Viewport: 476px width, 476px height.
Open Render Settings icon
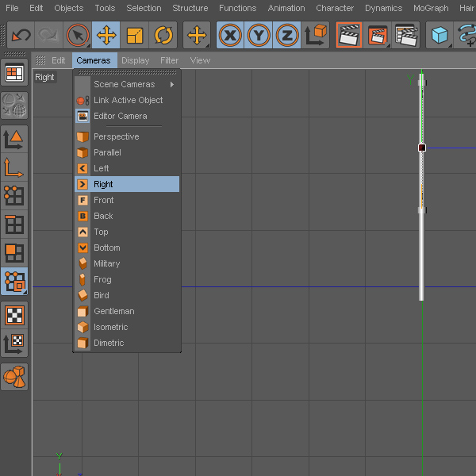pos(406,35)
